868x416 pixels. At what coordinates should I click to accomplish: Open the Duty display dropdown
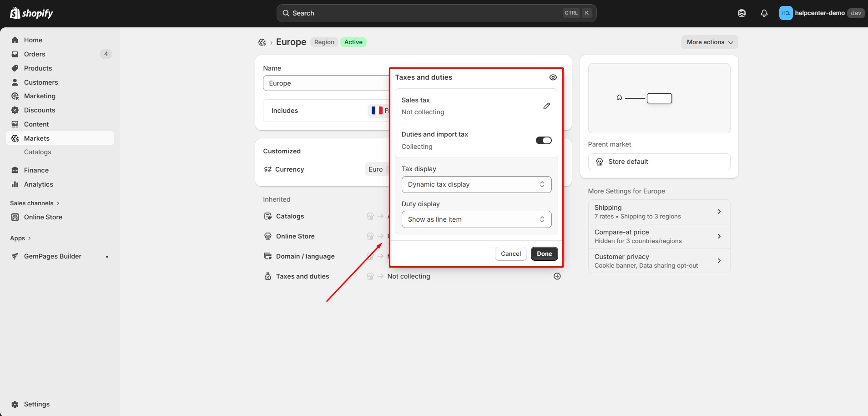pos(476,219)
